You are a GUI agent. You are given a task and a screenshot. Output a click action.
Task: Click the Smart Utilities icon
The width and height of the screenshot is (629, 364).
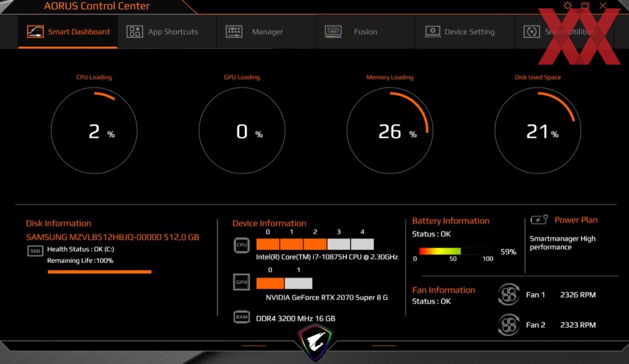531,31
